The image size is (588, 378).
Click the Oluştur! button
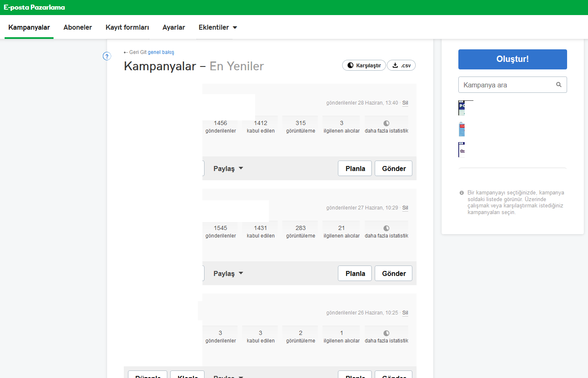tap(512, 59)
